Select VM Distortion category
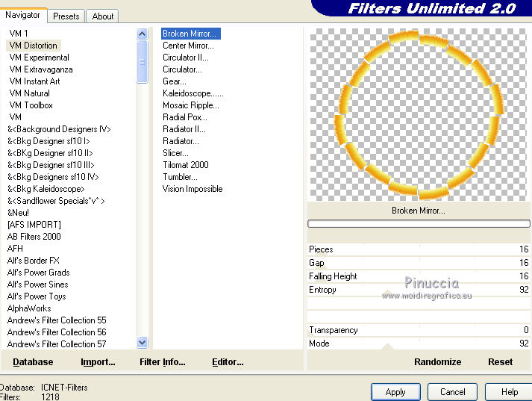 (34, 46)
